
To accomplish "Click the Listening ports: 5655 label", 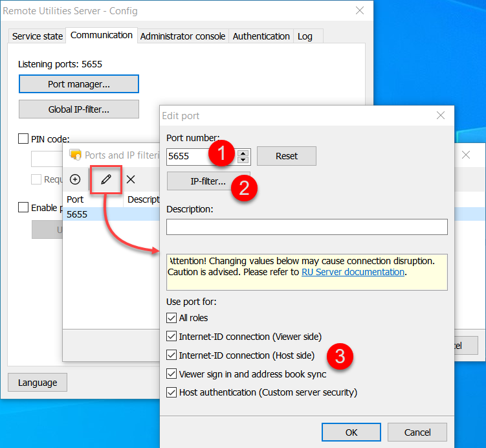I will click(60, 64).
